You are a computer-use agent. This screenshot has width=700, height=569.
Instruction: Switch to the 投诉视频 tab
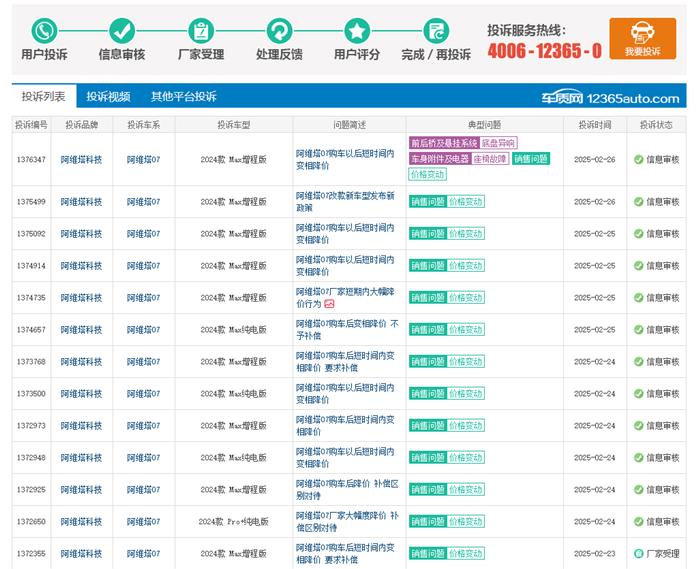pyautogui.click(x=108, y=96)
